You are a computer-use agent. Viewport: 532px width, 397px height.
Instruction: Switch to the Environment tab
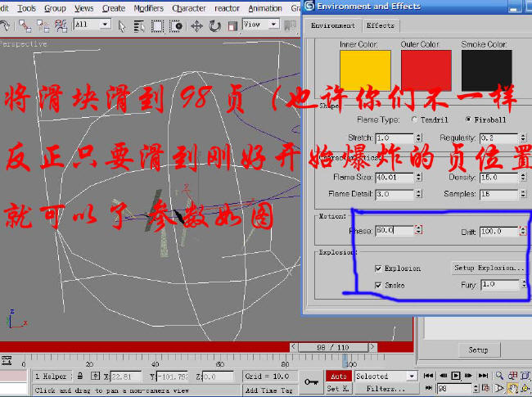(x=333, y=25)
